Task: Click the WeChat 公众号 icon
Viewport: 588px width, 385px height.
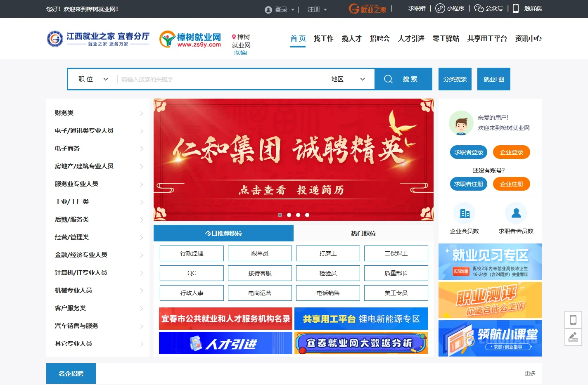Action: coord(479,8)
